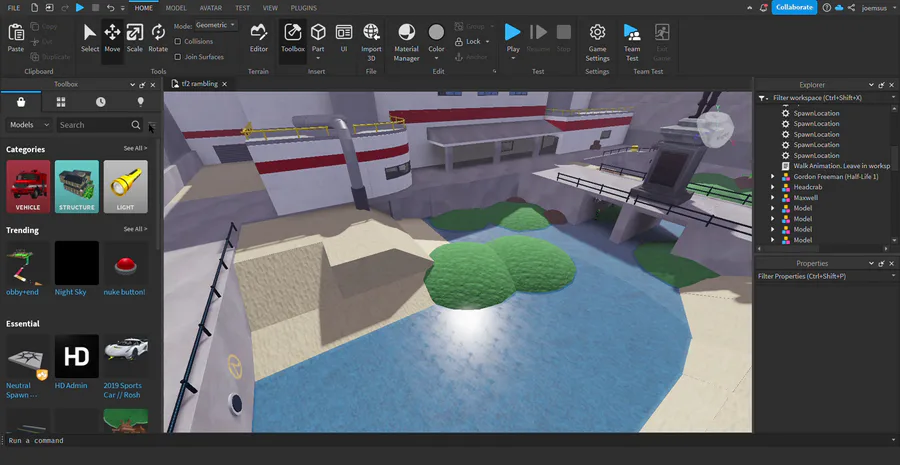Switch to the VIEW ribbon tab
The height and width of the screenshot is (465, 900).
point(270,8)
